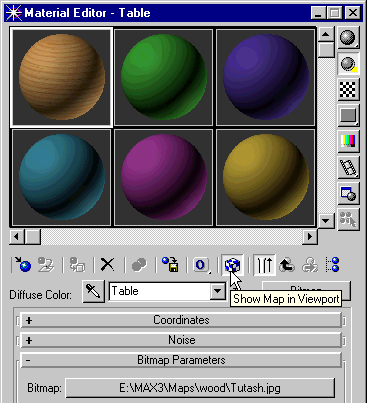
Task: Click the Get Material icon
Action: click(x=22, y=265)
